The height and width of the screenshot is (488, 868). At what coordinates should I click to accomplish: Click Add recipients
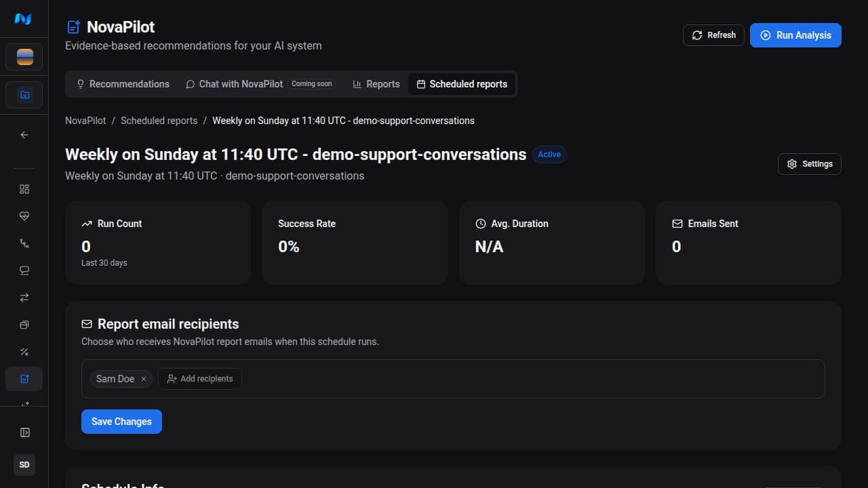(x=200, y=379)
